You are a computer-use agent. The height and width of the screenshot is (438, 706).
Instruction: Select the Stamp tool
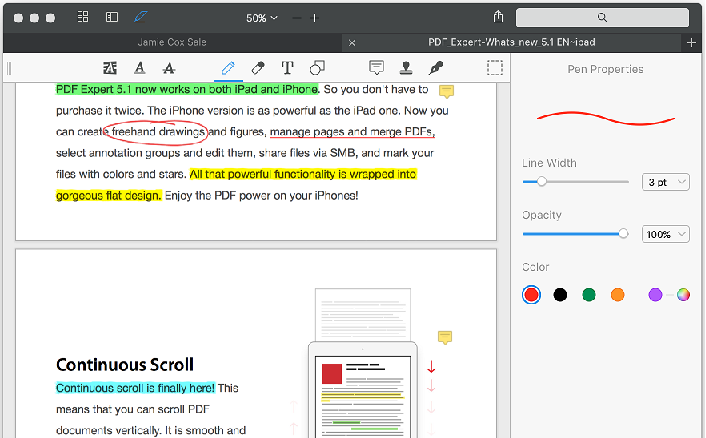click(x=406, y=68)
